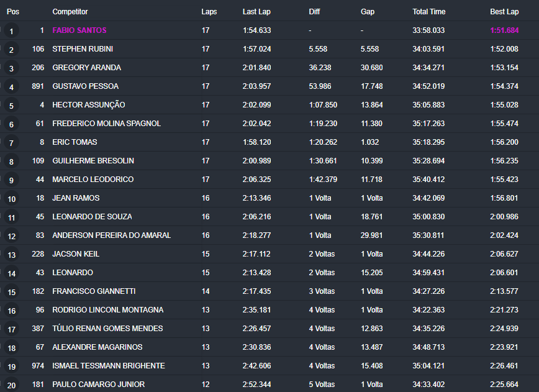Sort by Competitor column header
The image size is (539, 392).
pos(70,12)
